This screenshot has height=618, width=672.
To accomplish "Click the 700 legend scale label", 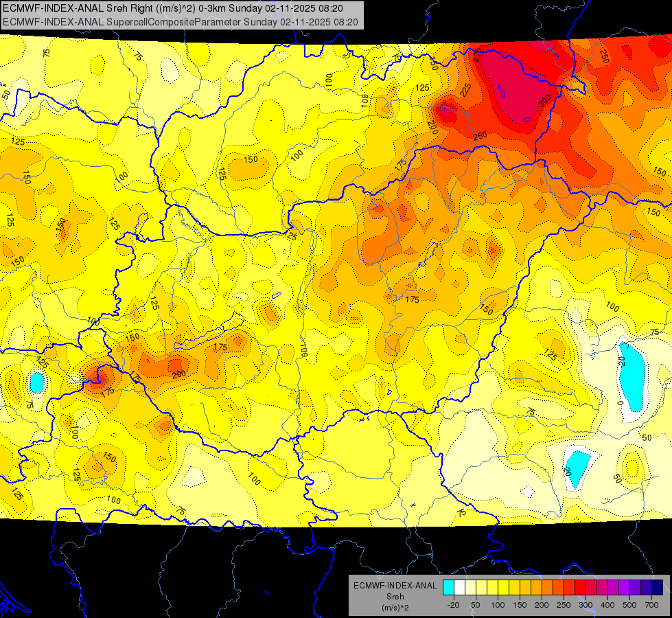I will 651,605.
